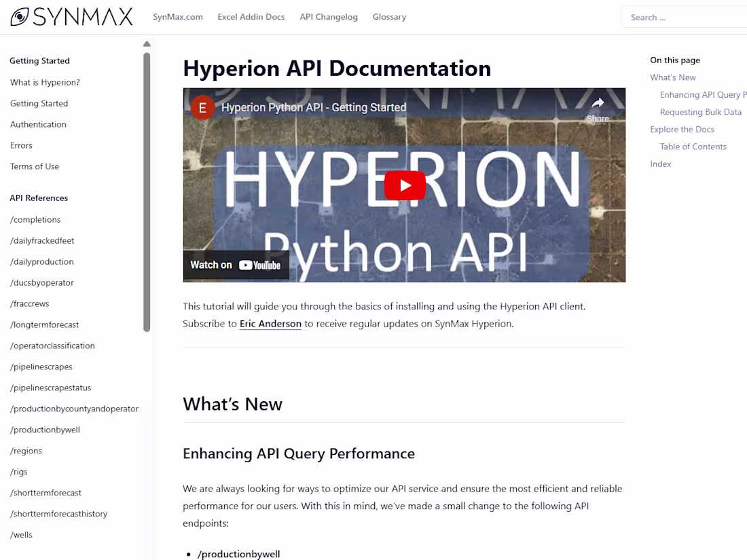Open the /productionbywell endpoint reference

pos(45,429)
